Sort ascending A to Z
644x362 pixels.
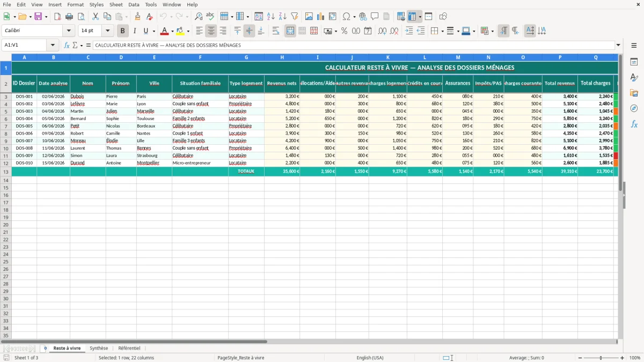point(270,17)
